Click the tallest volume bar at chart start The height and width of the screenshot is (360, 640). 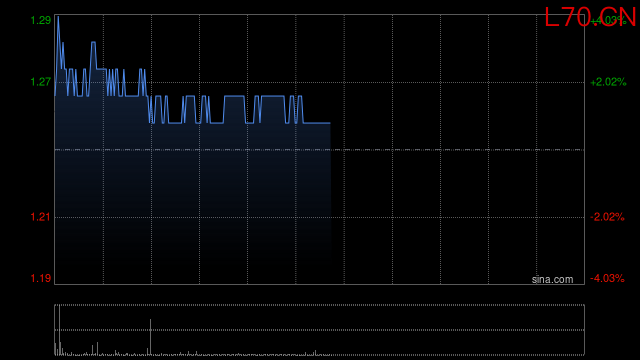pyautogui.click(x=60, y=330)
